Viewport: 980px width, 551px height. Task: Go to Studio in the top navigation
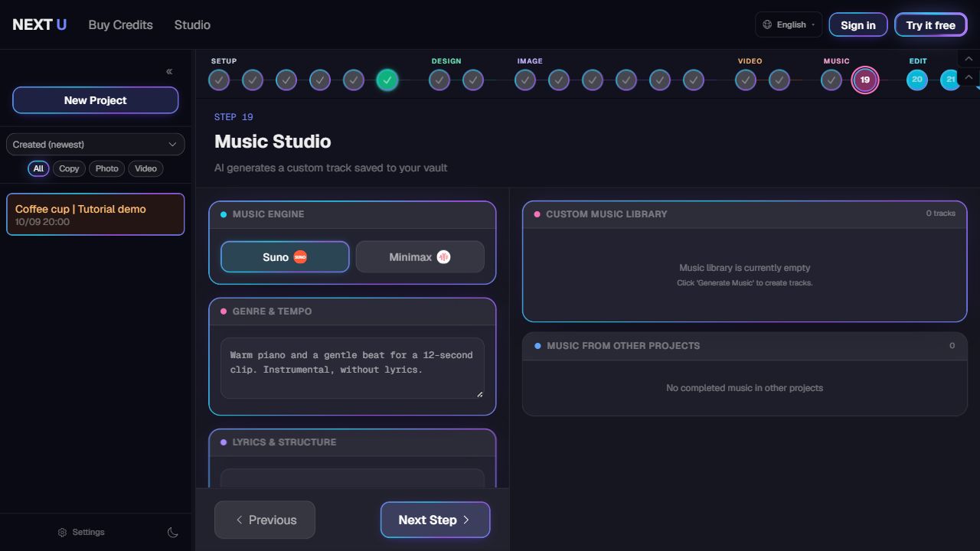tap(192, 24)
